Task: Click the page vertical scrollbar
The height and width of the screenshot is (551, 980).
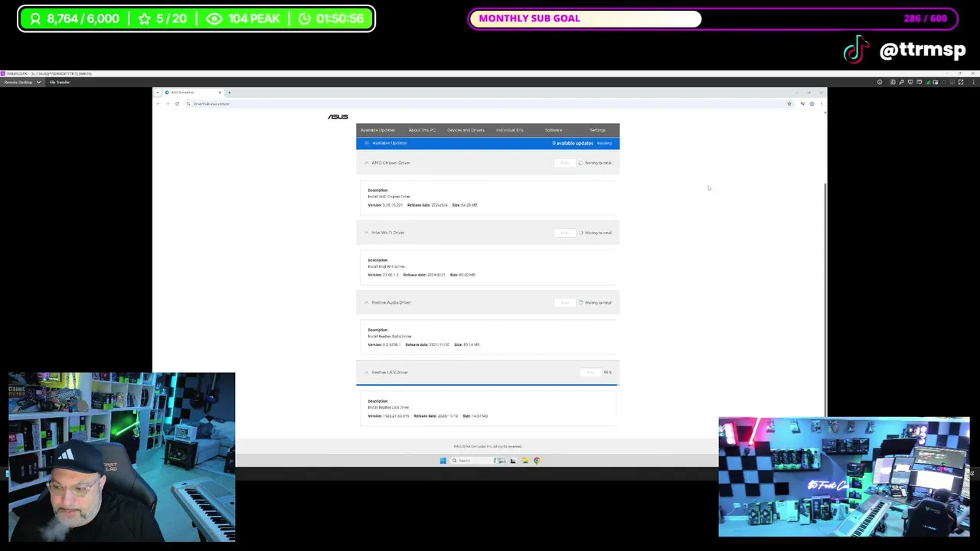Action: [x=825, y=298]
